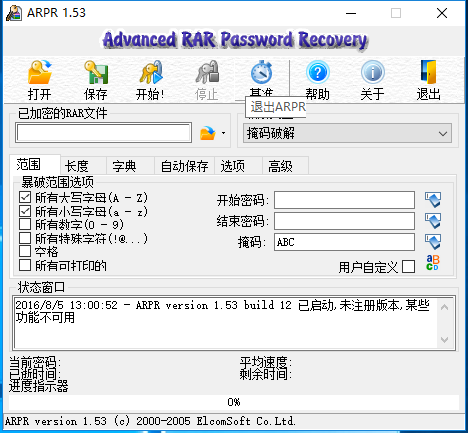Expand the 掩码破解 attack type dropdown
Viewport: 468px width, 433px height.
point(347,133)
